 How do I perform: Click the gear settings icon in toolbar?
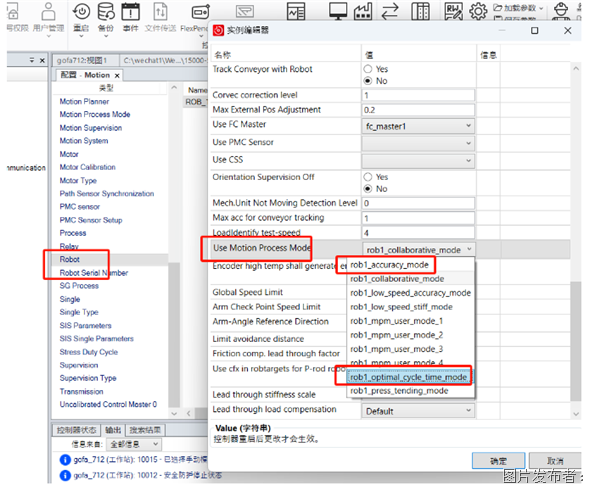coord(478,12)
